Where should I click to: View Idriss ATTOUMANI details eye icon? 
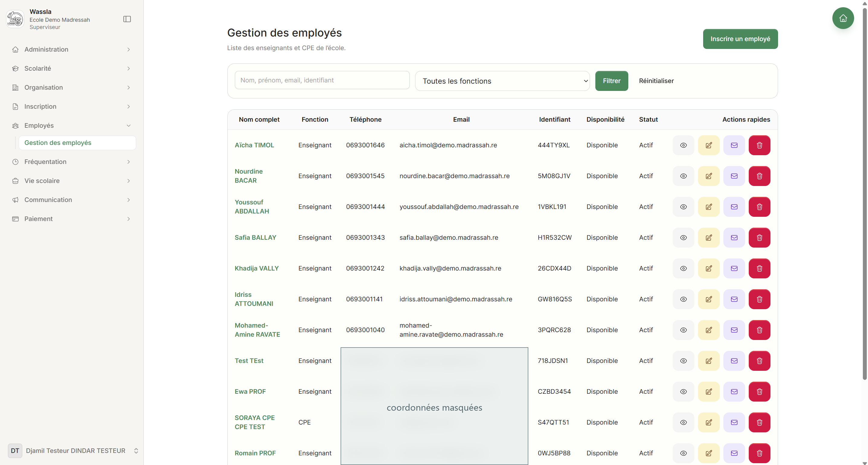(683, 299)
